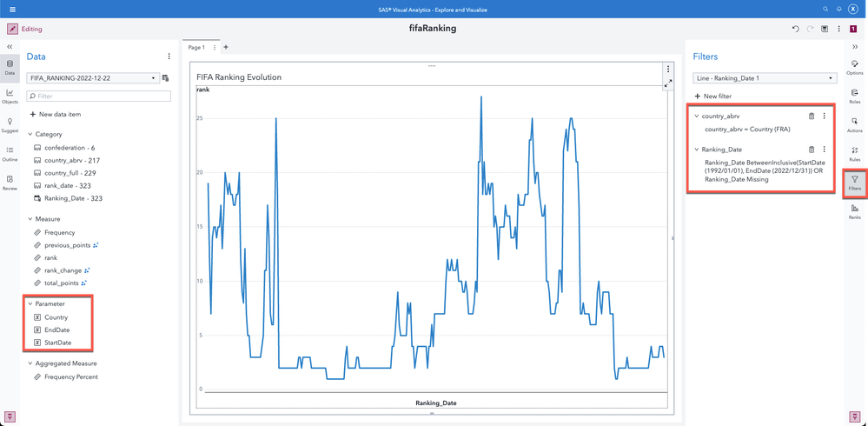Open the user profile avatar
Screen dimensions: 868x426
pyautogui.click(x=853, y=10)
